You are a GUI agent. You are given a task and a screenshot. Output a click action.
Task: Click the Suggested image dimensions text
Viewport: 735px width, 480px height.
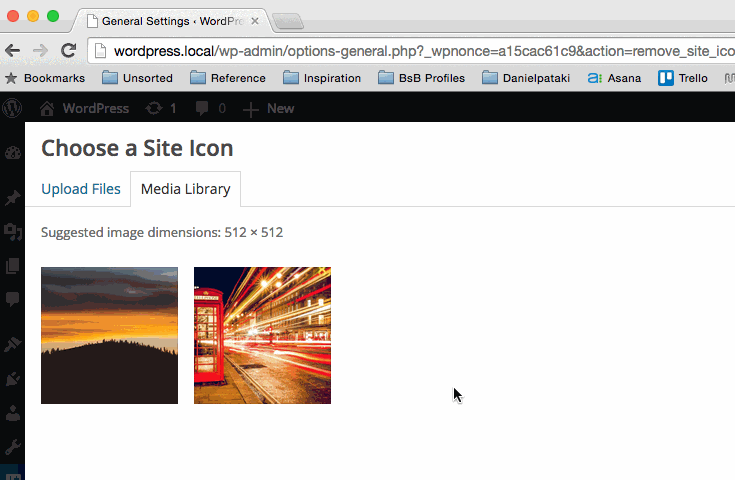click(162, 232)
